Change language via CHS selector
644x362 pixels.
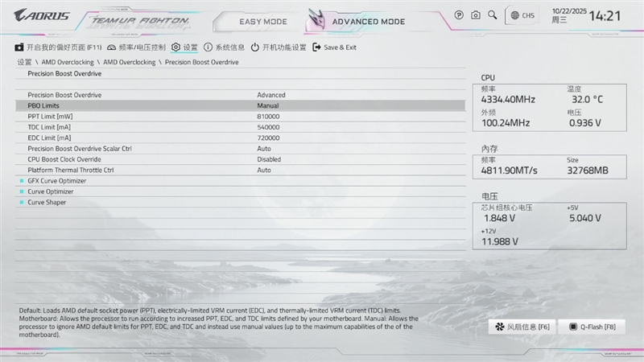click(x=522, y=15)
